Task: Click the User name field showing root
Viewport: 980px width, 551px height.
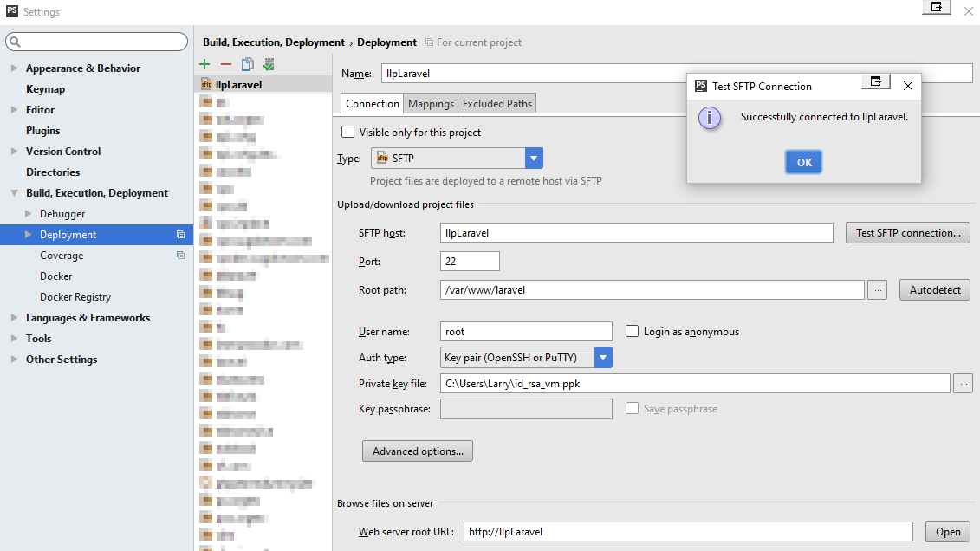Action: point(526,331)
